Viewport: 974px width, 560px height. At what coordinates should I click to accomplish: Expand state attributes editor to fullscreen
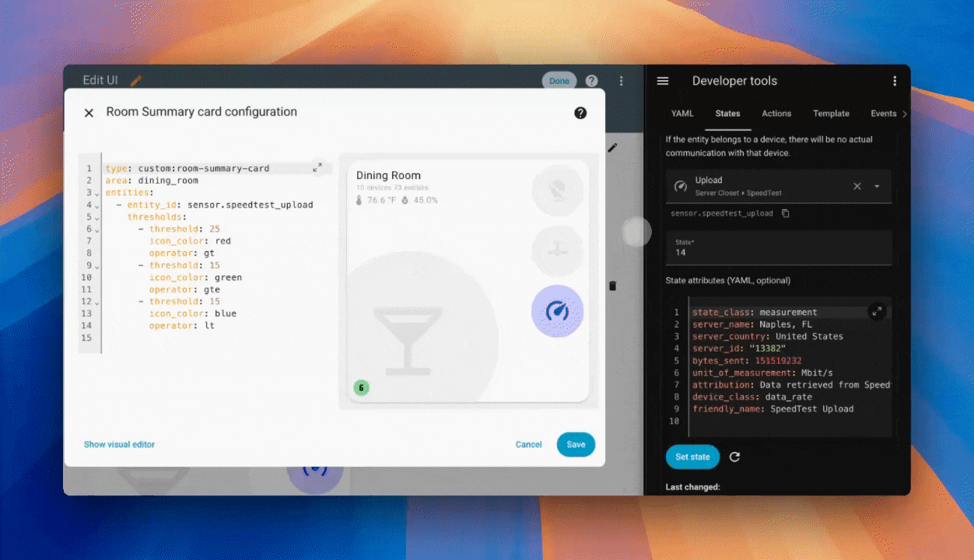tap(877, 311)
